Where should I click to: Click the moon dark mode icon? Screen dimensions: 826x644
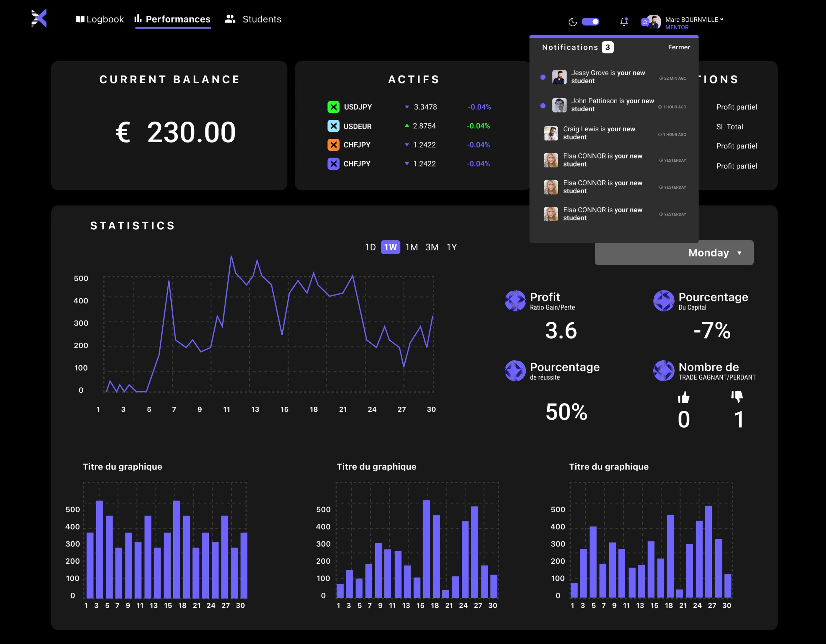coord(573,22)
